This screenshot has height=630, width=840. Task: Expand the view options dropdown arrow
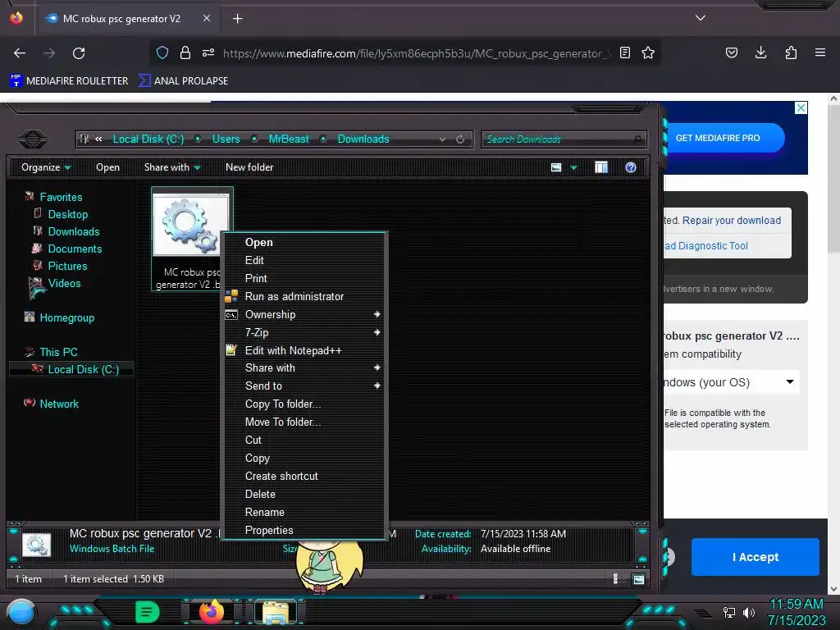pyautogui.click(x=573, y=167)
